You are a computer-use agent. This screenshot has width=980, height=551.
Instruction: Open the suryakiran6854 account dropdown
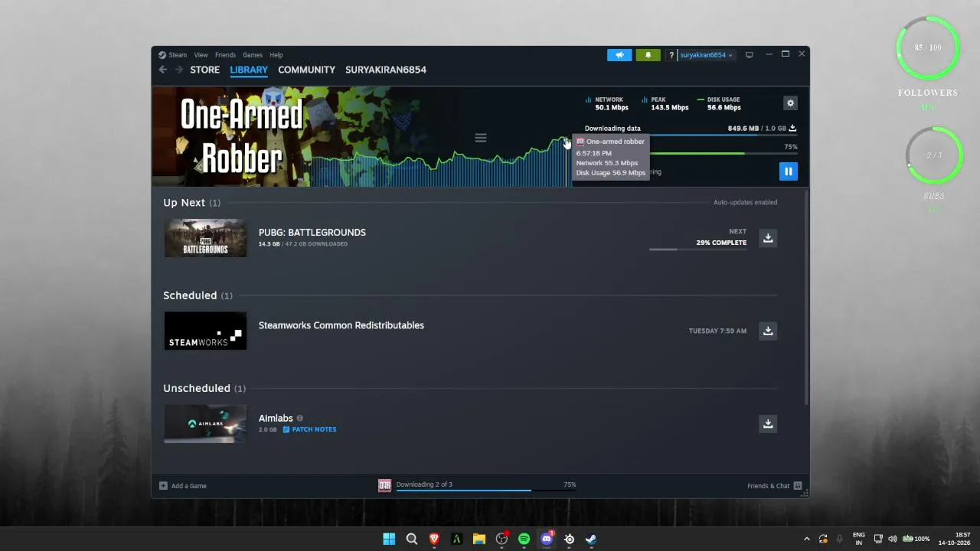(x=707, y=55)
